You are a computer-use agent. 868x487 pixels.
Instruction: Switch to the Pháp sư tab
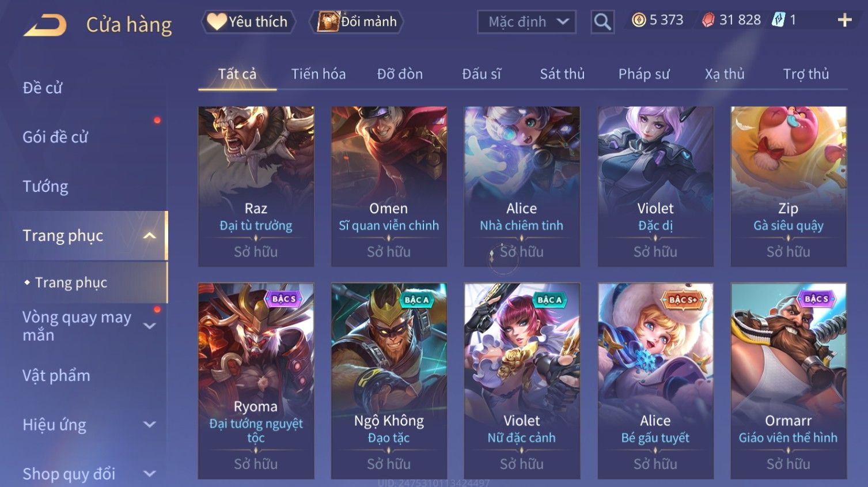point(644,74)
